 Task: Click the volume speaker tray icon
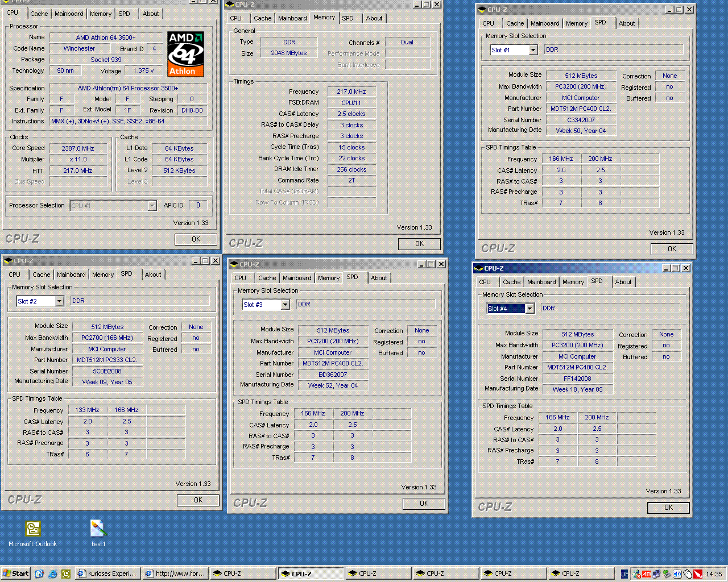(x=677, y=574)
